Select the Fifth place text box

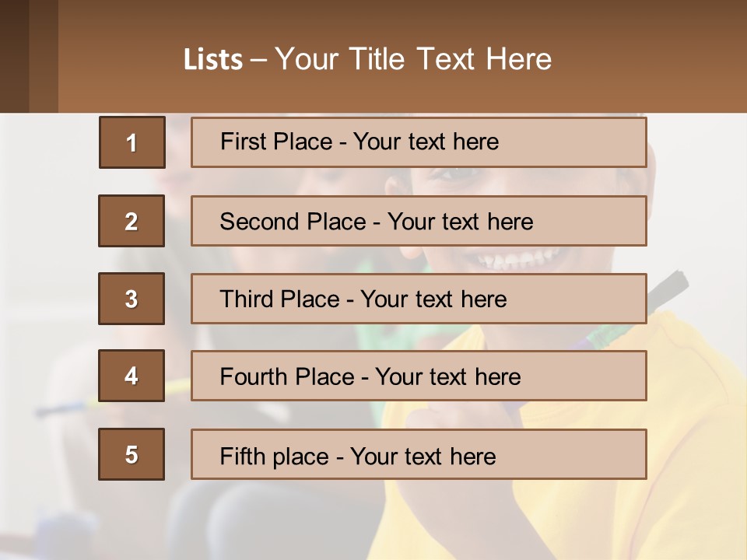pos(419,454)
